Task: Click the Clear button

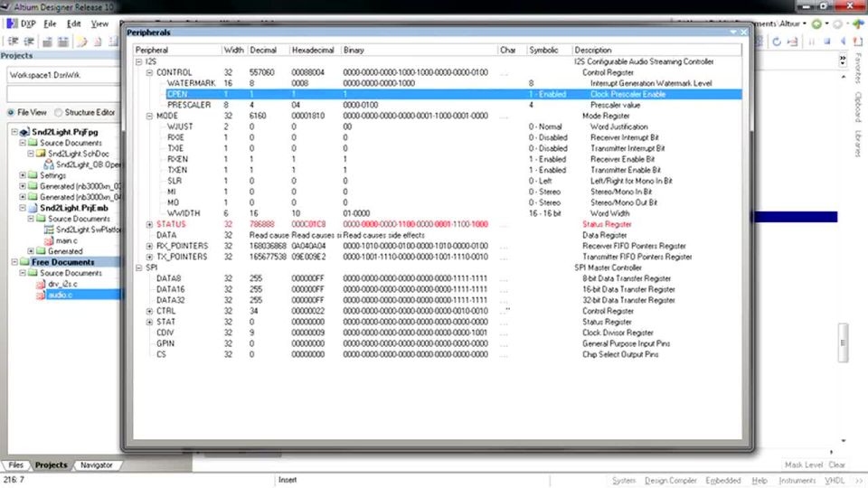Action: pos(836,465)
